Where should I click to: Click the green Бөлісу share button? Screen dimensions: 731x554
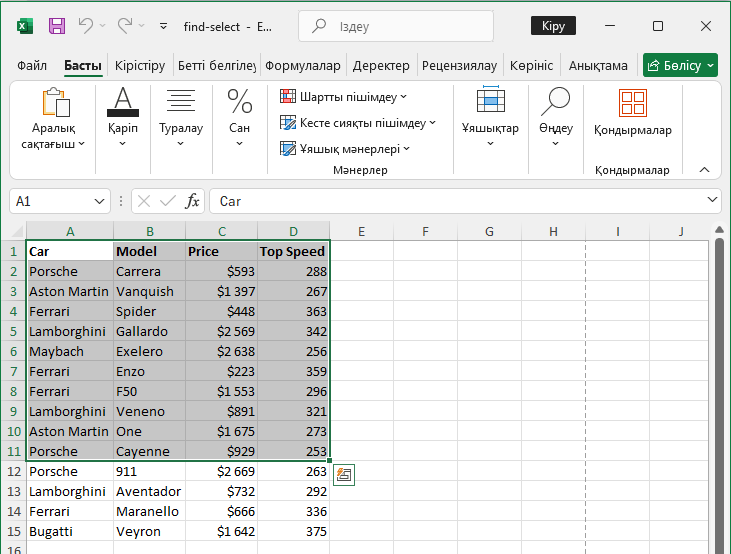(x=680, y=65)
